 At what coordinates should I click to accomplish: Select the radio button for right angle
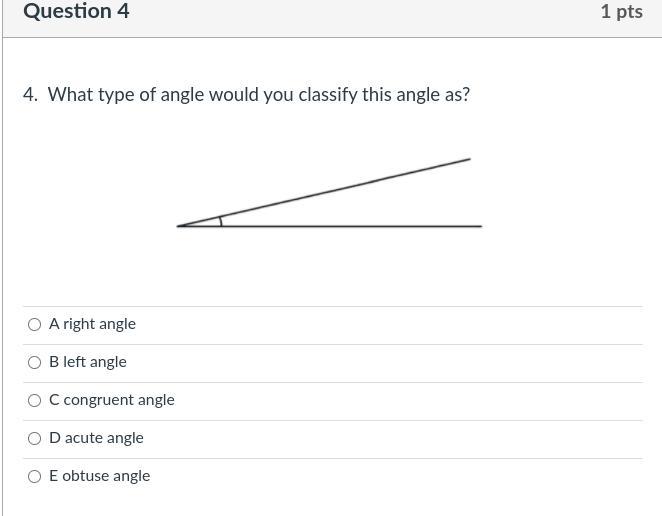coord(35,324)
